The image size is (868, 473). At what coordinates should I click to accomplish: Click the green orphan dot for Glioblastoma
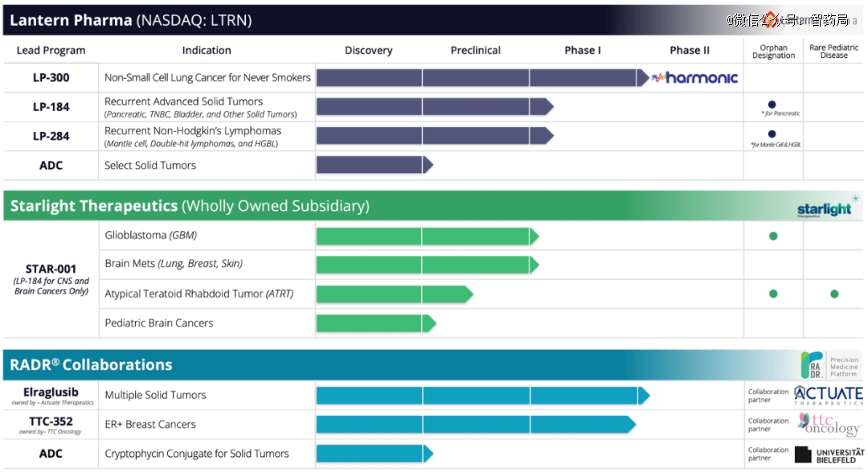pyautogui.click(x=773, y=236)
